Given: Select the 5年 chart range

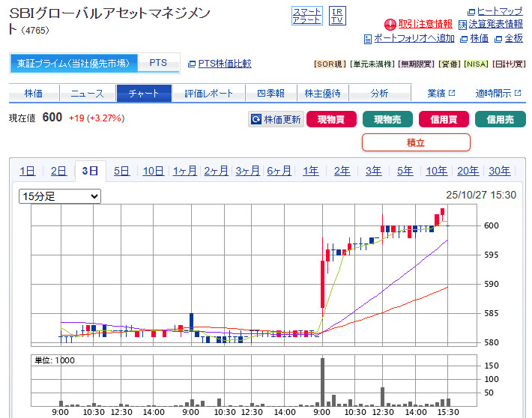Looking at the screenshot, I should pyautogui.click(x=405, y=171).
